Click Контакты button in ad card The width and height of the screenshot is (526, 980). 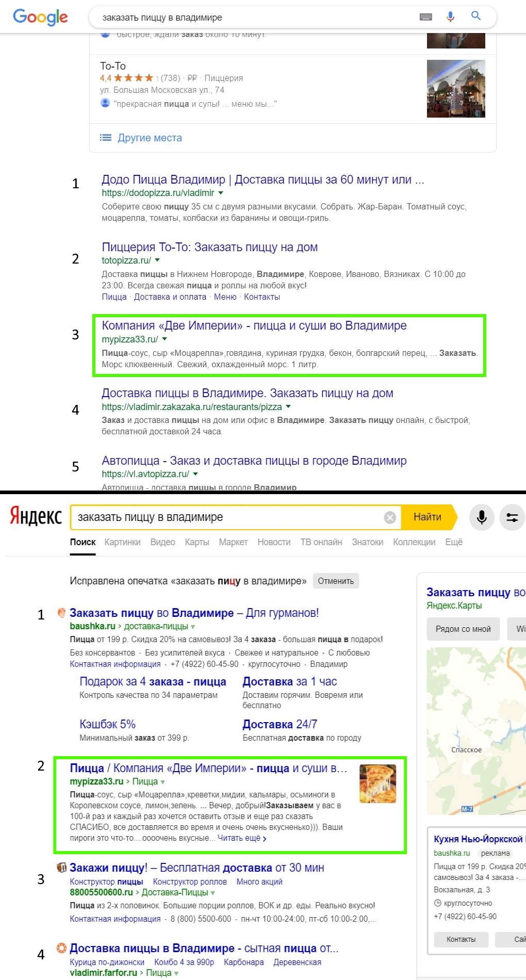(461, 939)
